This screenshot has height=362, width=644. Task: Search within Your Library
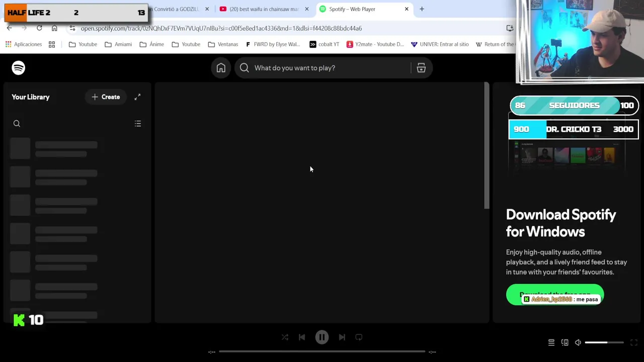point(17,124)
